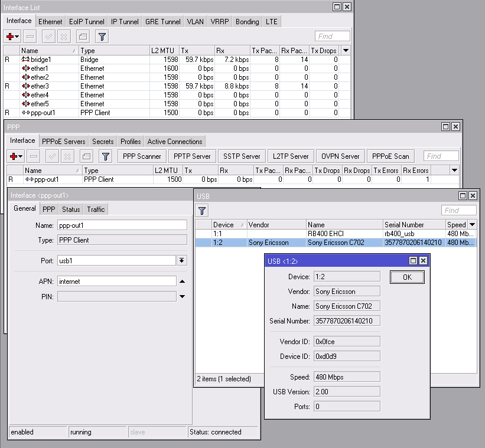Click the filter funnel icon in Interface List
Viewport: 485px width, 448px height.
click(102, 37)
